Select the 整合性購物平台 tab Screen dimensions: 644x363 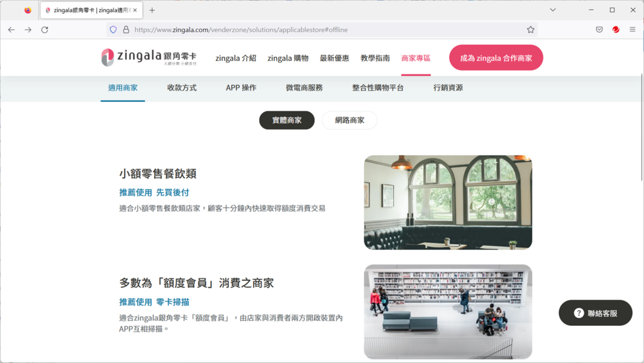tap(378, 88)
